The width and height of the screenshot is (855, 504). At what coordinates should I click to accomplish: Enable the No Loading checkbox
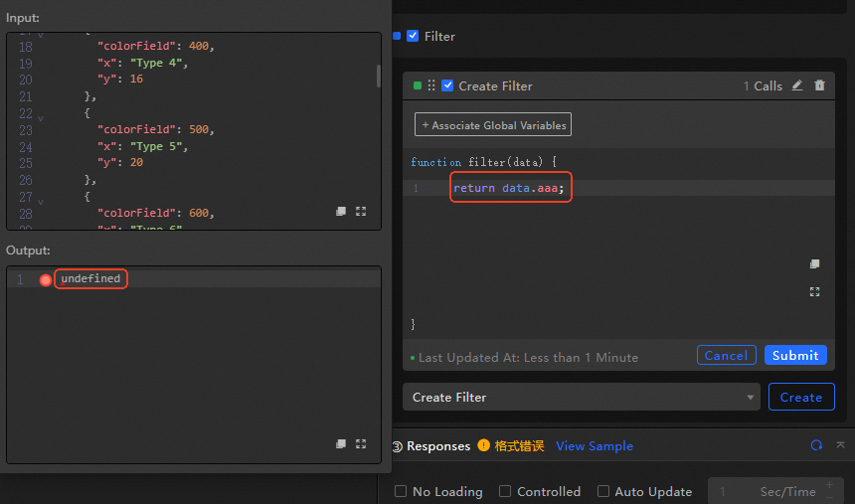pos(401,491)
